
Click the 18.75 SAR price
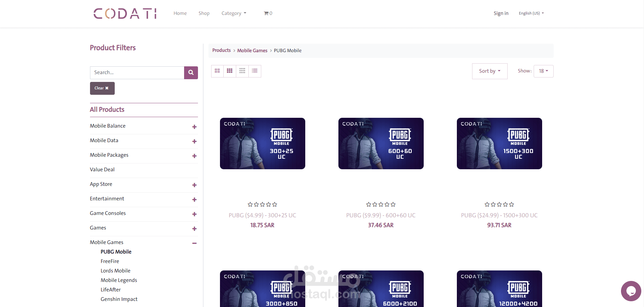pyautogui.click(x=262, y=225)
